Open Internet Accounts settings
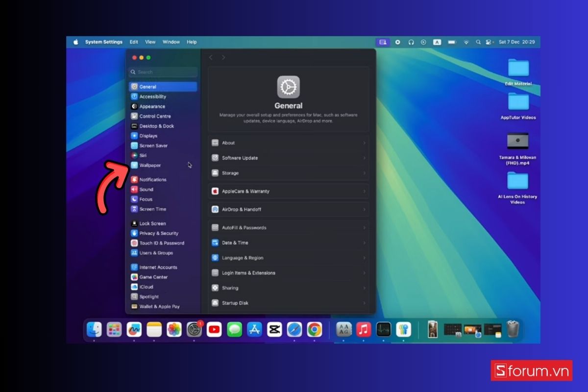The width and height of the screenshot is (588, 392). point(163,267)
